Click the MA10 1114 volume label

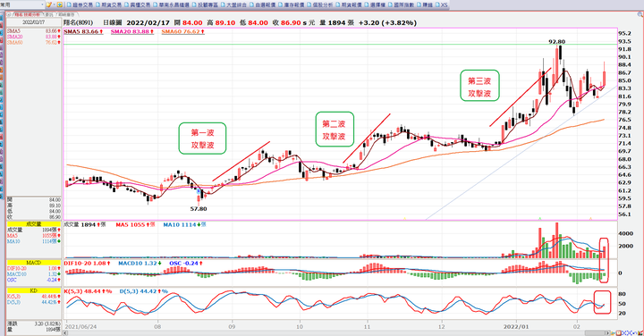tap(184, 225)
